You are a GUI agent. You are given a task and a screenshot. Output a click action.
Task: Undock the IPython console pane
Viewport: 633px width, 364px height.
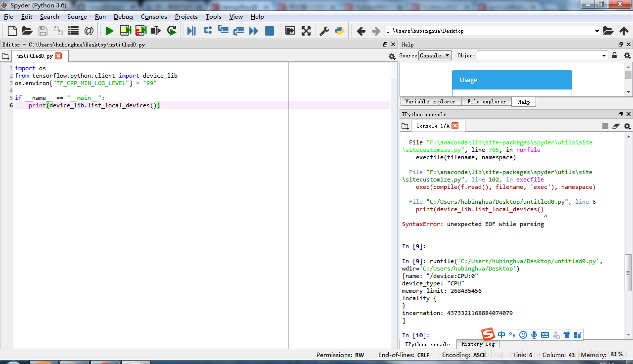coord(621,114)
